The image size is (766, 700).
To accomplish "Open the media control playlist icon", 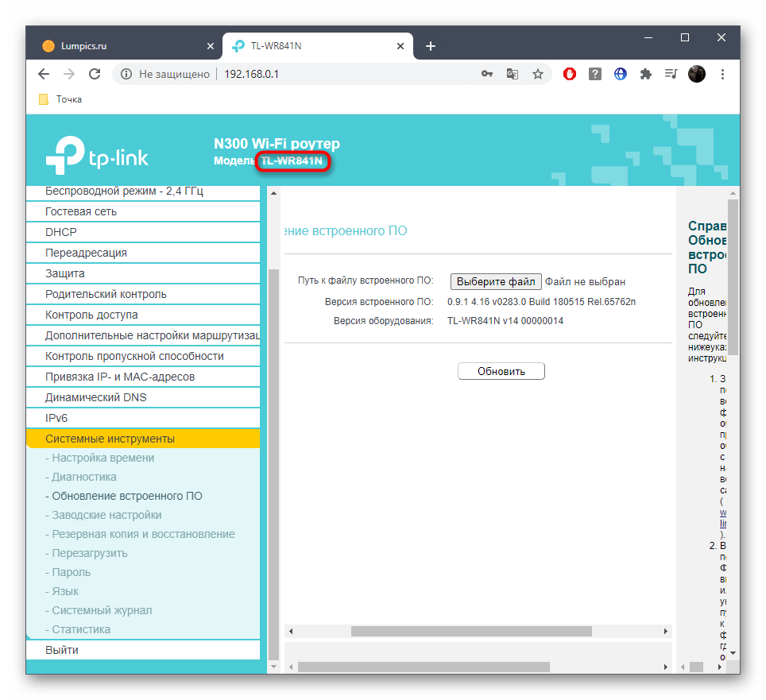I will (671, 74).
